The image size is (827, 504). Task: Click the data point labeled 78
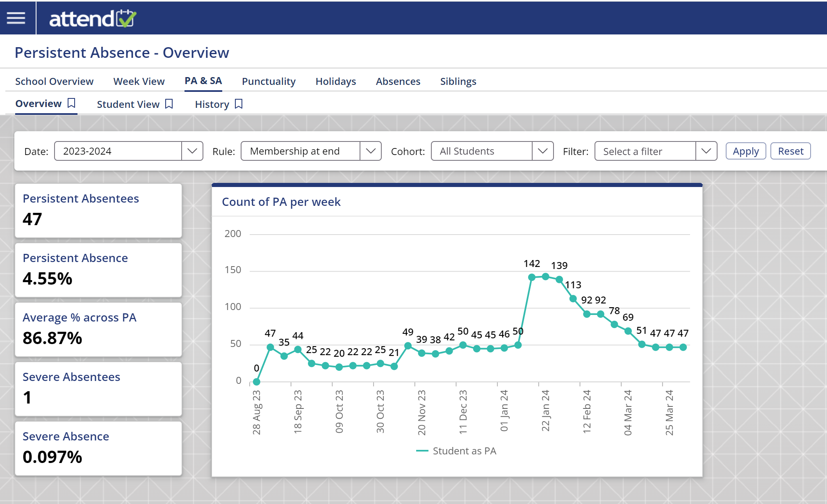coord(614,324)
